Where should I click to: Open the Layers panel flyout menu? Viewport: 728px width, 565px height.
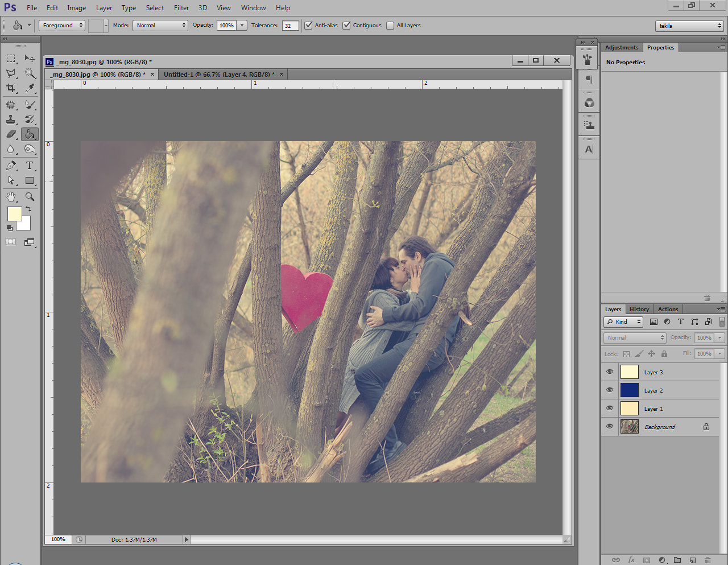(721, 309)
